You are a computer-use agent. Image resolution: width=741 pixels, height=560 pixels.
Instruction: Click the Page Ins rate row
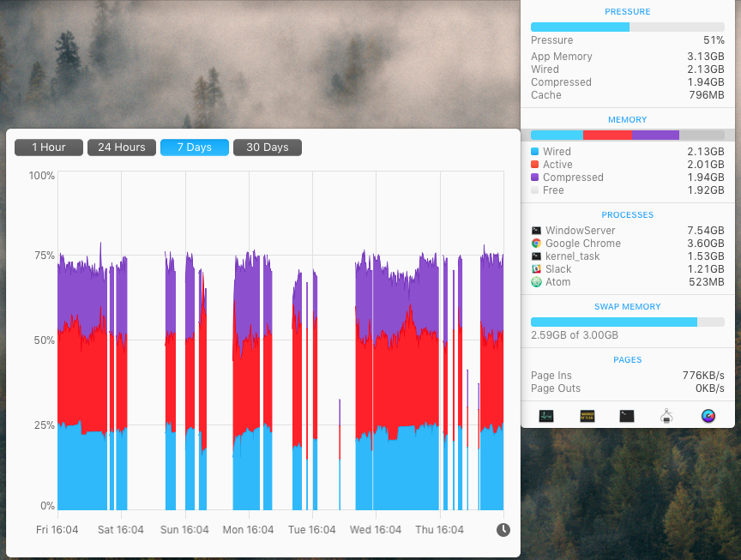point(627,376)
